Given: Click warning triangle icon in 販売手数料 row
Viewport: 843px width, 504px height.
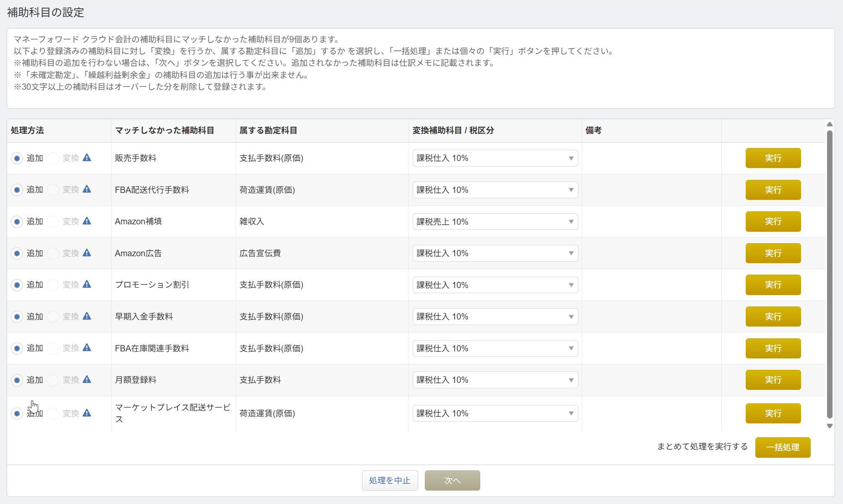Looking at the screenshot, I should (x=87, y=158).
